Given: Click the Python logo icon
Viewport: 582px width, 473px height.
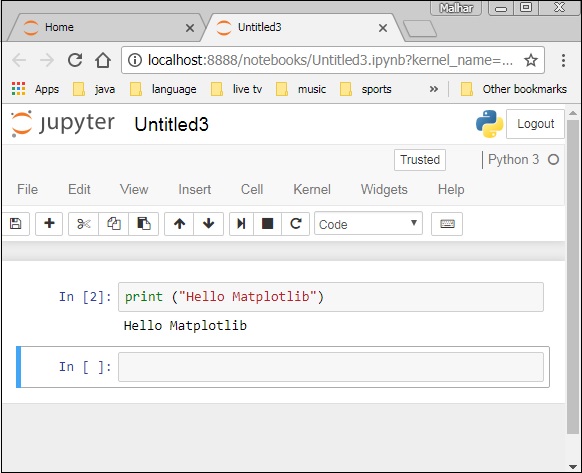Looking at the screenshot, I should pos(489,124).
